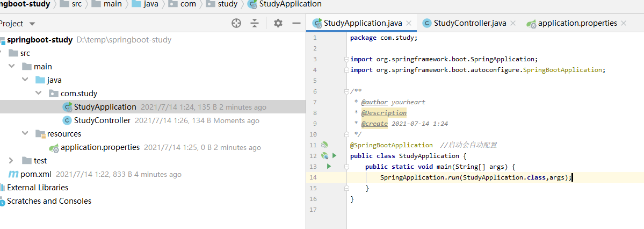
Task: Fold the main method at line 13
Action: point(346,167)
